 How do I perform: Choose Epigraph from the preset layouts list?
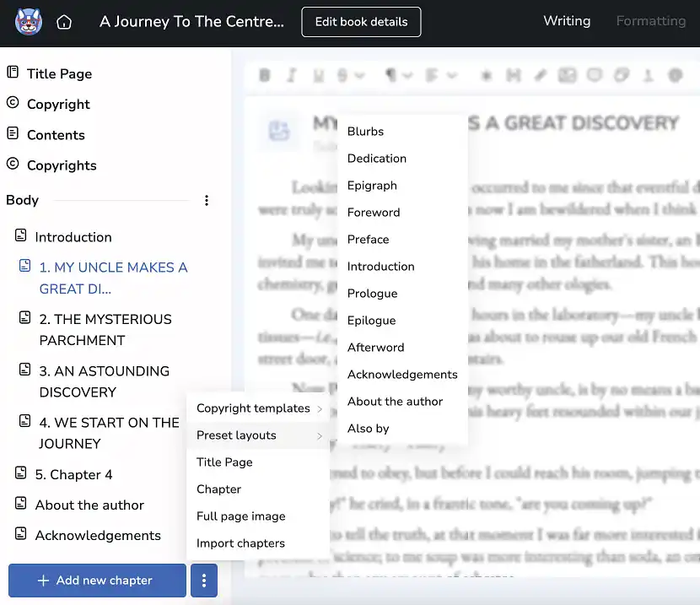(372, 185)
